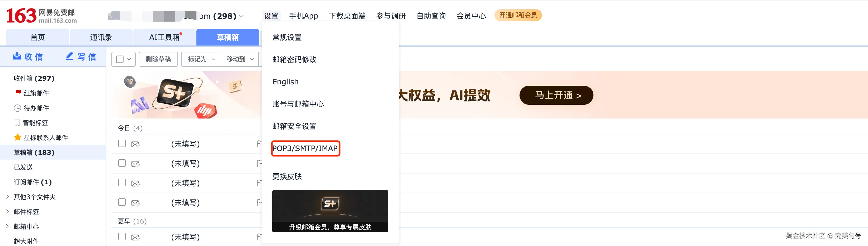Open 手机App link

(303, 16)
